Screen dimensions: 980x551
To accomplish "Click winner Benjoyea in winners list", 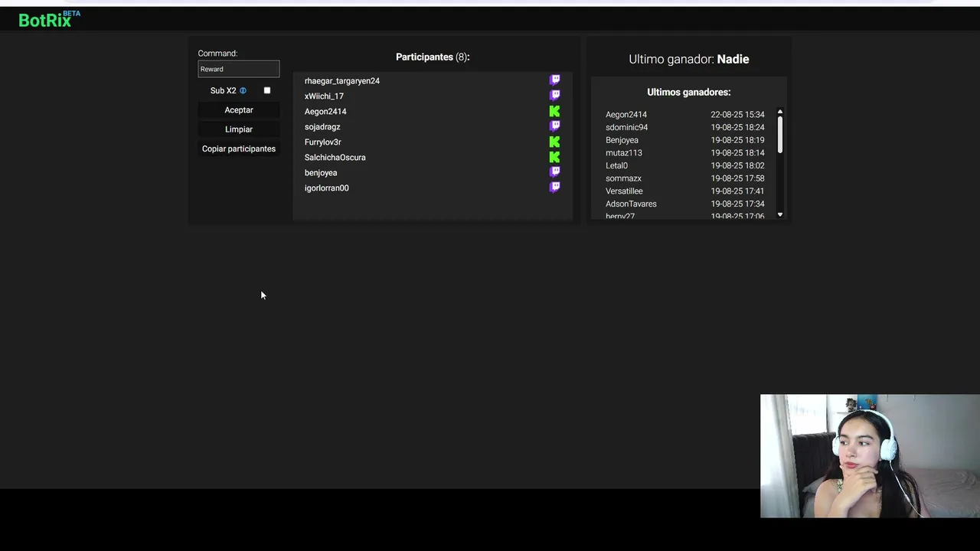I will point(622,140).
